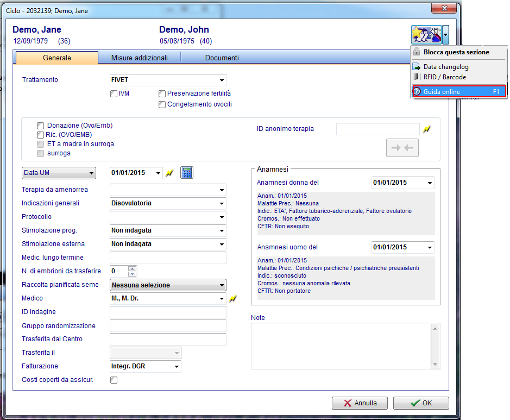Click the Demo, Jane patient name

[37, 29]
